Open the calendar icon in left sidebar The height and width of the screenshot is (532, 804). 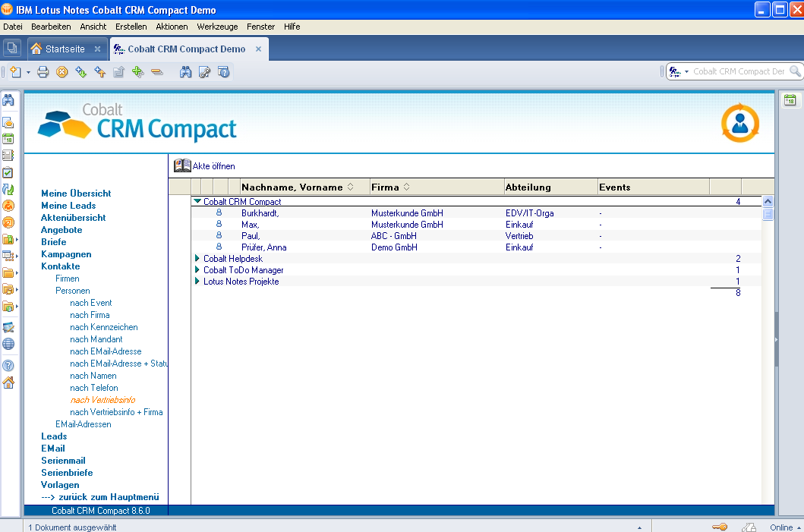[8, 139]
